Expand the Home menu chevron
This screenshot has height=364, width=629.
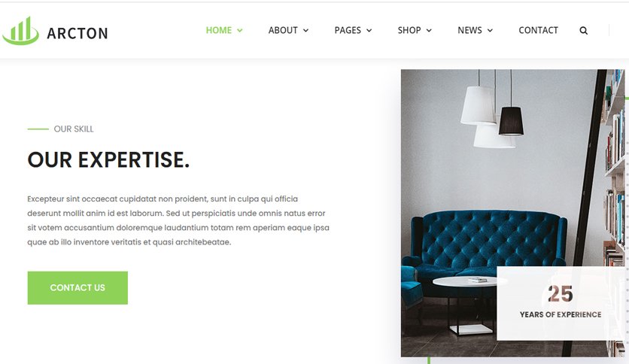click(239, 31)
